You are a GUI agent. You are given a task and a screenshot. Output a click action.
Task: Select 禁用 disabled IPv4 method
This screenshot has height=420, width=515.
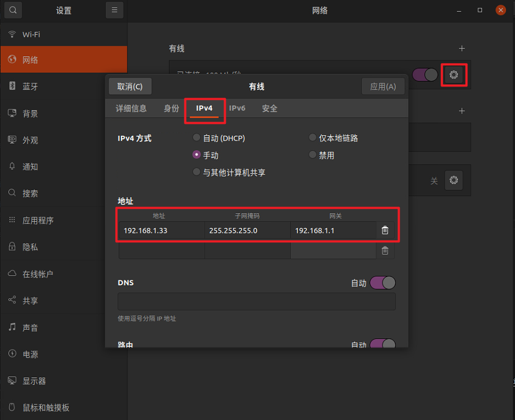[322, 155]
